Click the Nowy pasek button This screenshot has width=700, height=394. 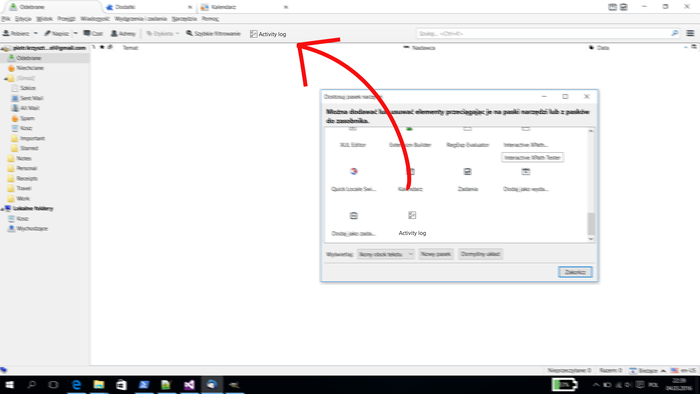[436, 254]
